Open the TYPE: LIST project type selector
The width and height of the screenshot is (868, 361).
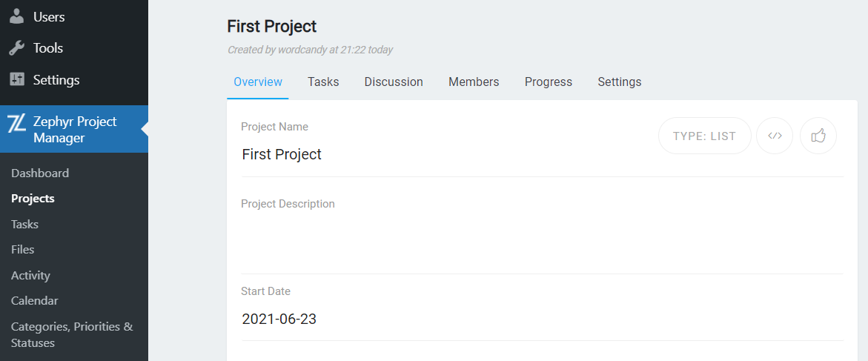point(704,136)
